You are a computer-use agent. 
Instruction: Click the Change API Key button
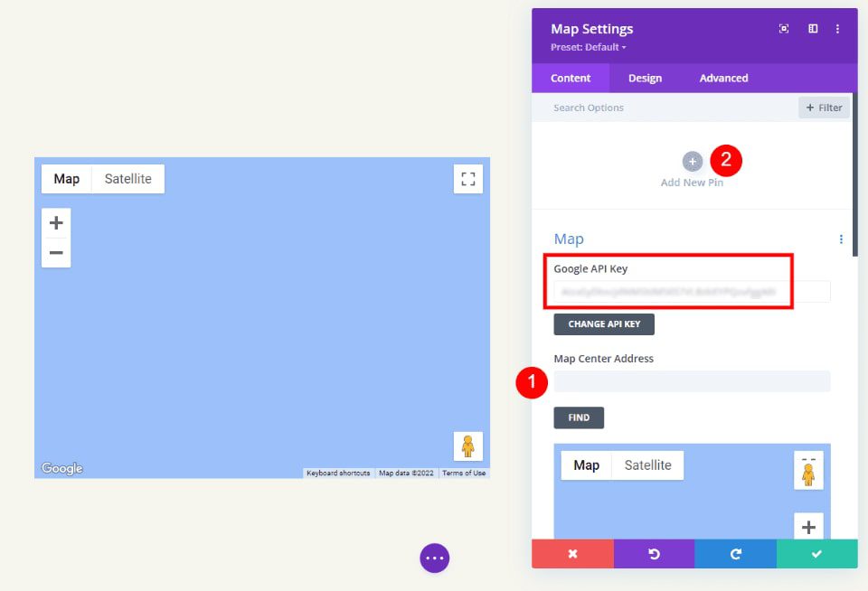point(604,324)
